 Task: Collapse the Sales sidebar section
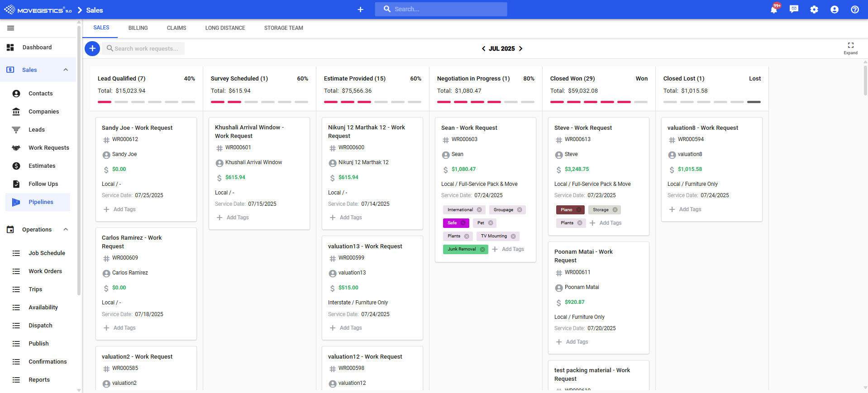(66, 70)
